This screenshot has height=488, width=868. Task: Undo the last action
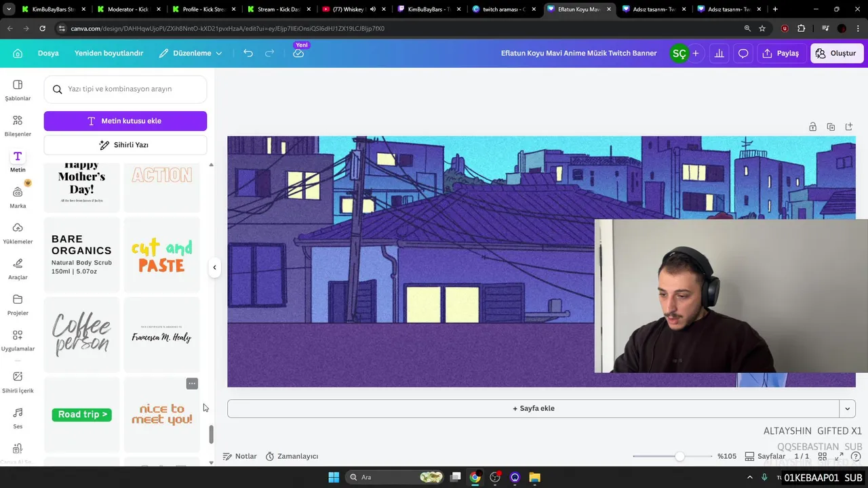click(x=248, y=53)
